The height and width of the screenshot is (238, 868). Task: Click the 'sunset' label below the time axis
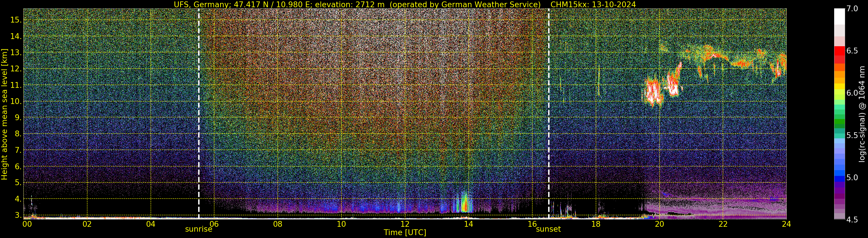(549, 229)
